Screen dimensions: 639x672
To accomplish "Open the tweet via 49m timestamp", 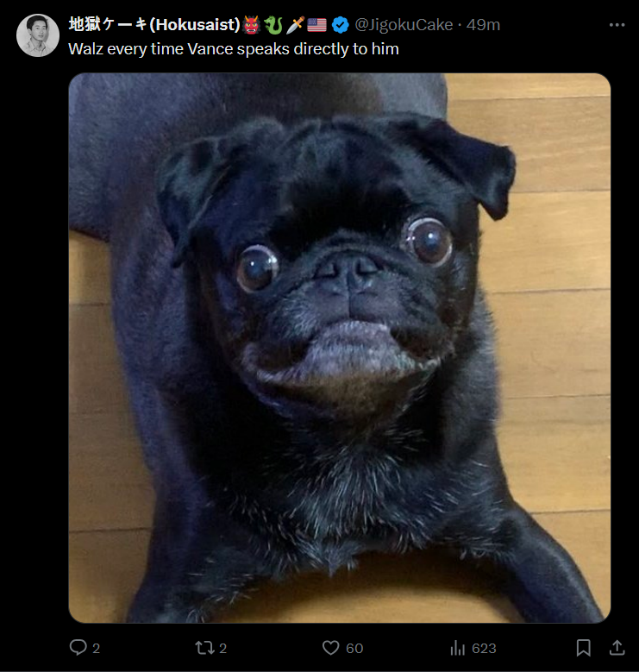I will 483,25.
